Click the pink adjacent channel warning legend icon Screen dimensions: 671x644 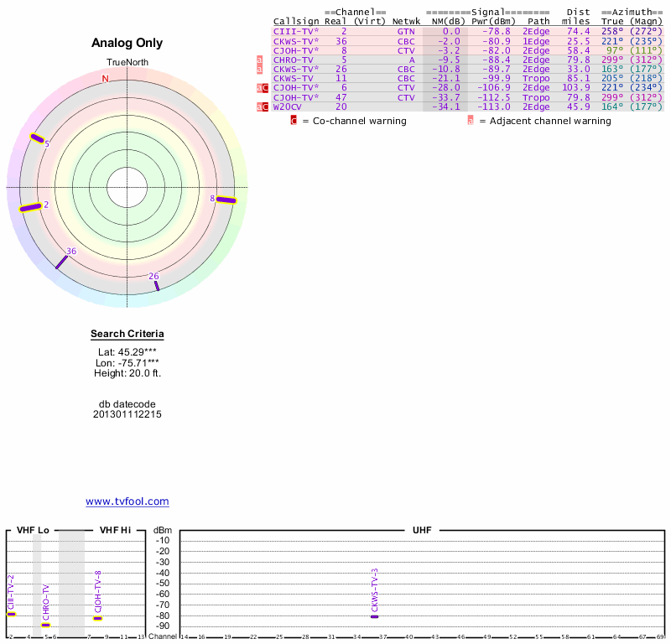(x=471, y=121)
